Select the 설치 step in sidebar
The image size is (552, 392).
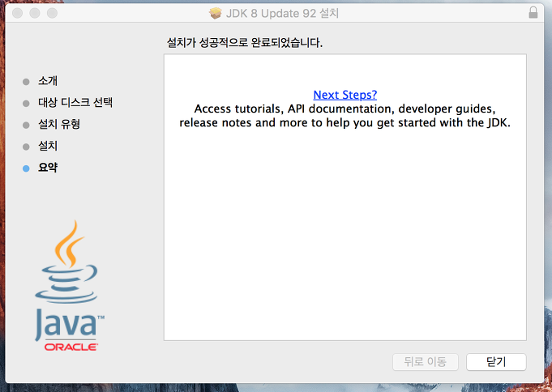coord(48,146)
